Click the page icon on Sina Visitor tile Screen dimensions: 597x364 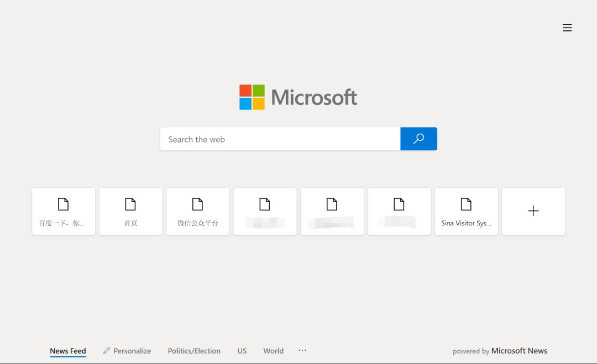click(466, 204)
